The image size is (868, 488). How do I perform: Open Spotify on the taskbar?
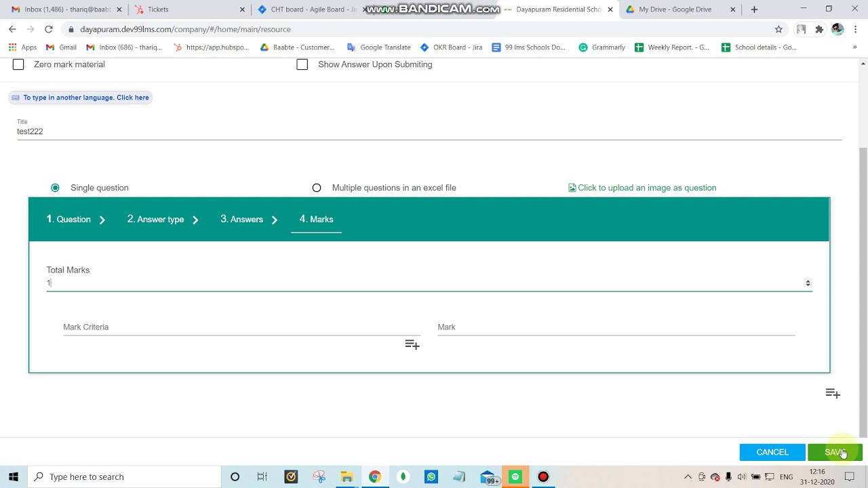click(x=515, y=476)
